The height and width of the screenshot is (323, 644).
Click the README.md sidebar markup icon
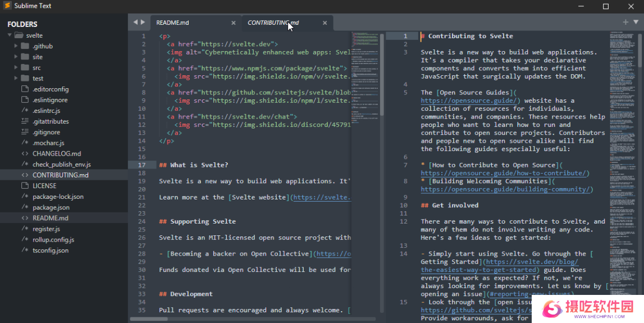click(x=25, y=218)
